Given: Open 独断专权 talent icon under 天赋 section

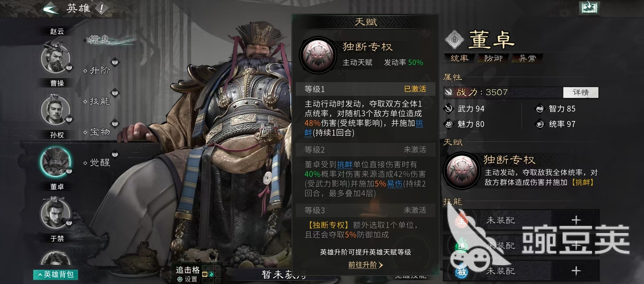Looking at the screenshot, I should pyautogui.click(x=462, y=170).
